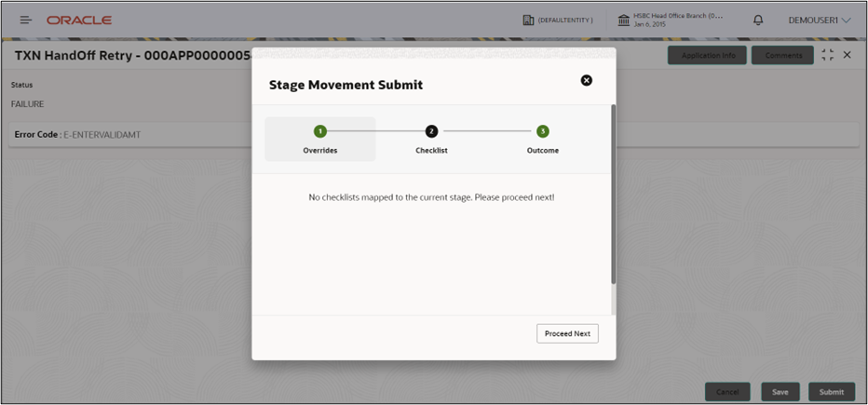Select the Checklist step
868x405 pixels.
(x=431, y=140)
